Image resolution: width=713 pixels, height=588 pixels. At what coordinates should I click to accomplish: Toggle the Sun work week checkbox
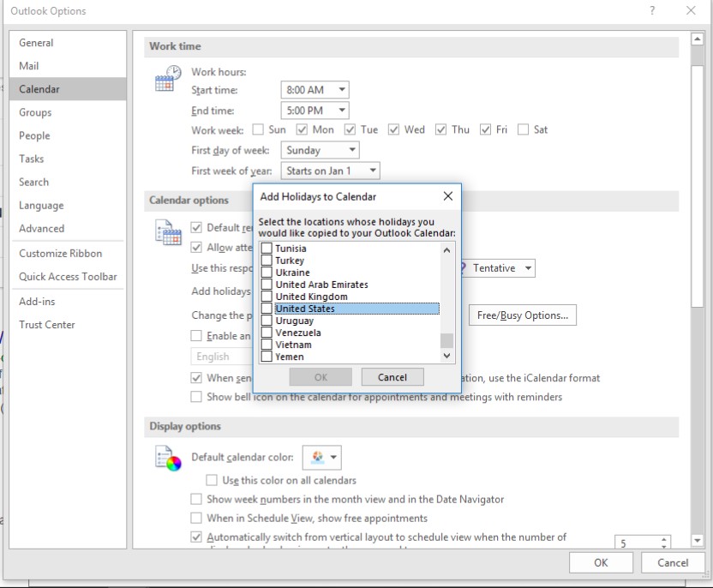[x=258, y=129]
